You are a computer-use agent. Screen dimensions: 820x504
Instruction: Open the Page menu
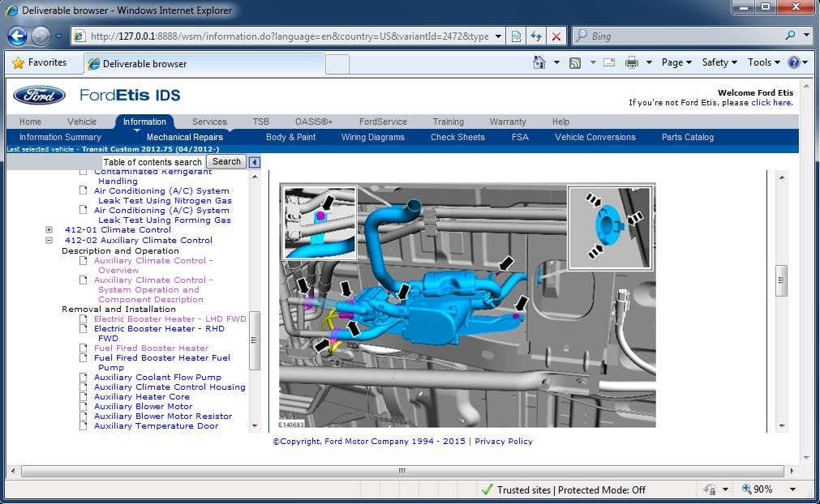click(676, 62)
